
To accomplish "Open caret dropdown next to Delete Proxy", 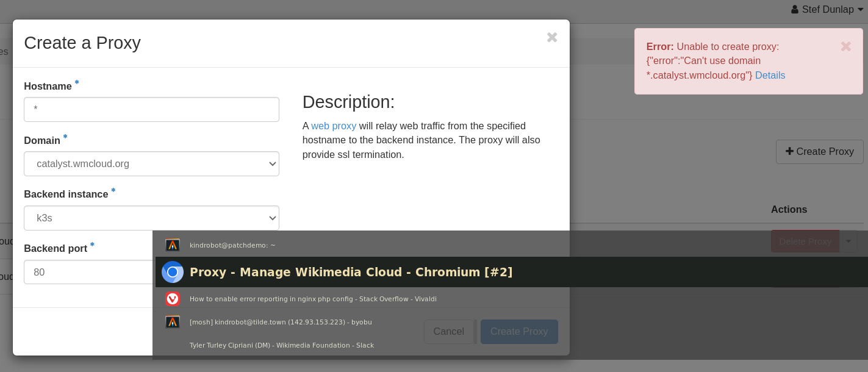I will coord(848,241).
